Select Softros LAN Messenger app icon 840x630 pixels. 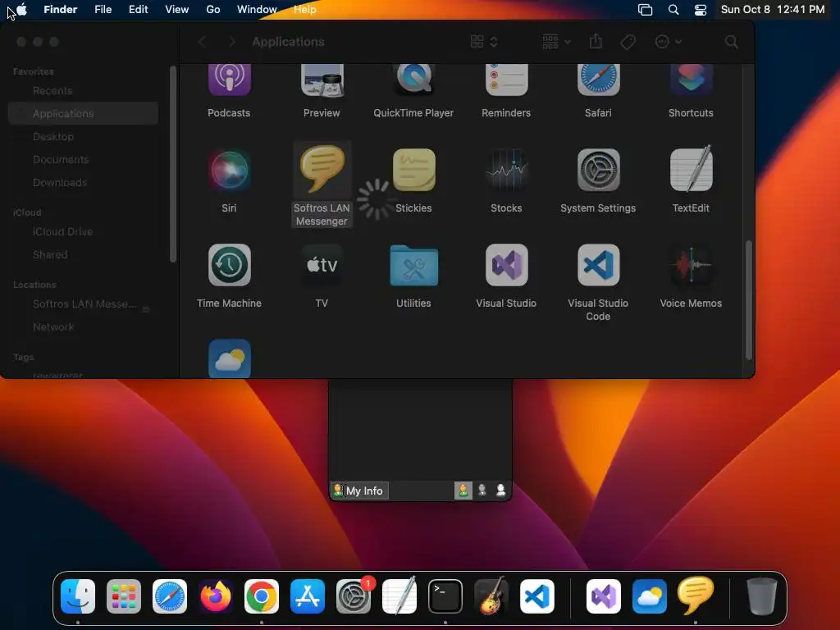pyautogui.click(x=322, y=169)
